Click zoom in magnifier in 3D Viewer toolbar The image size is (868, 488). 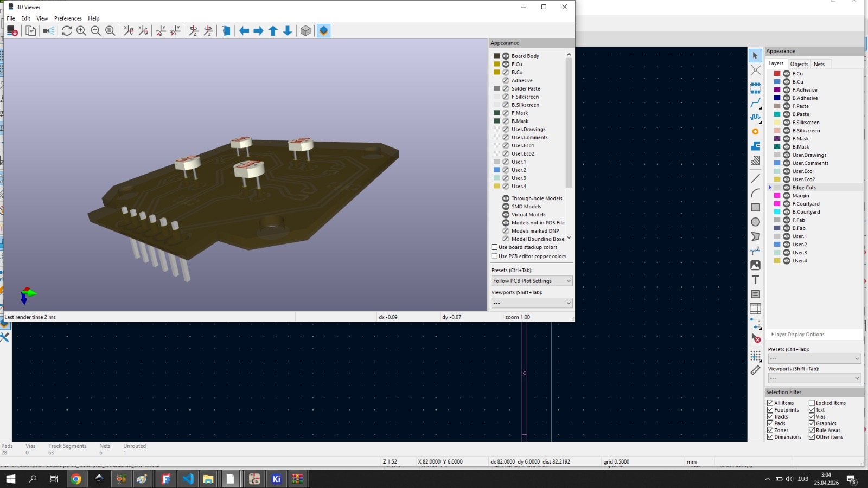(x=81, y=31)
